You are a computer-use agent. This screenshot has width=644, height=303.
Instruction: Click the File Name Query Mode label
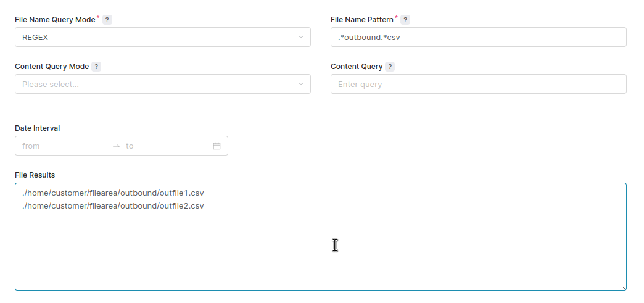point(55,20)
